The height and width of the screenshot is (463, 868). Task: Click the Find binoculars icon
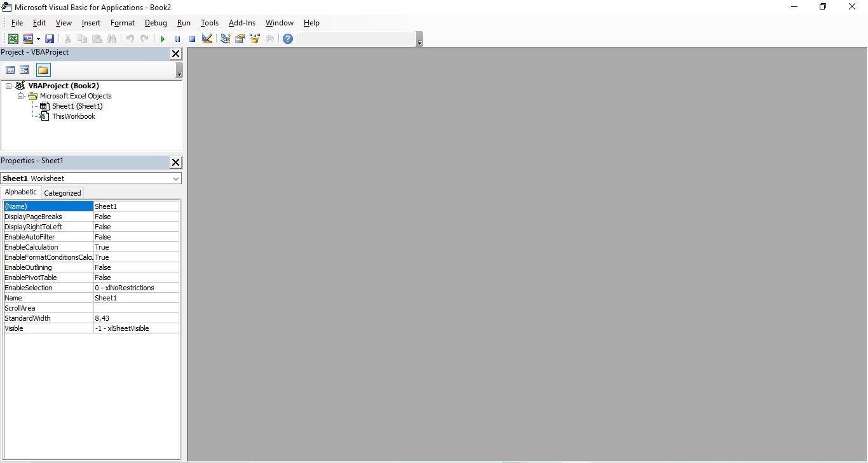[x=112, y=39]
